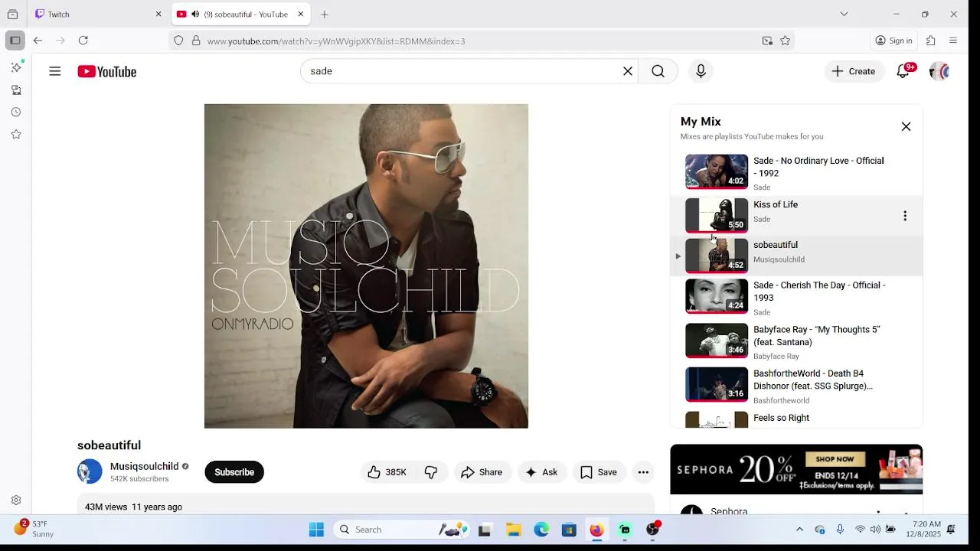Play Babyface Ray My Thoughts 5
This screenshot has width=980, height=551.
pyautogui.click(x=796, y=341)
